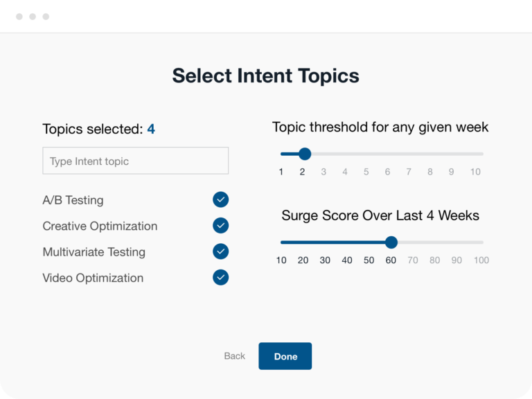532x399 pixels.
Task: Click the Done button
Action: (x=285, y=356)
